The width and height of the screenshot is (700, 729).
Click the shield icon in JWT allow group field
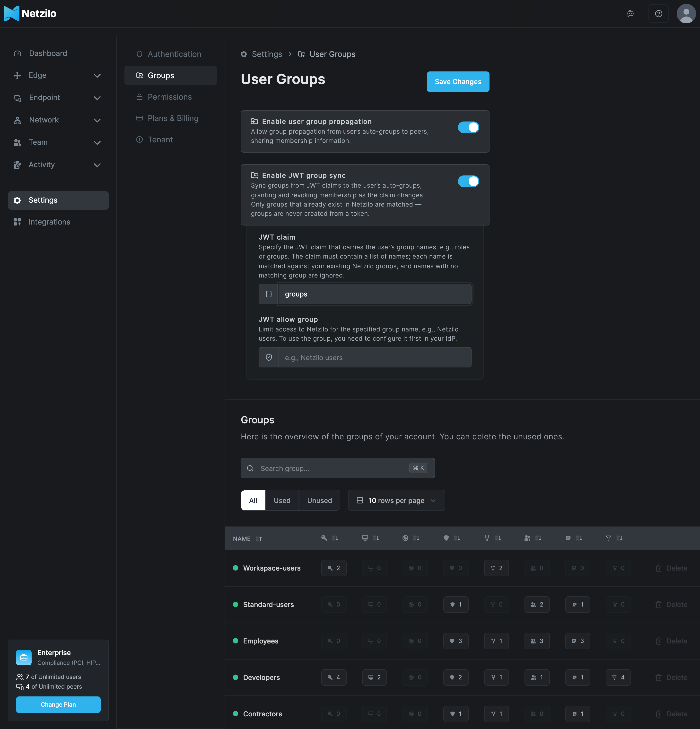[269, 357]
